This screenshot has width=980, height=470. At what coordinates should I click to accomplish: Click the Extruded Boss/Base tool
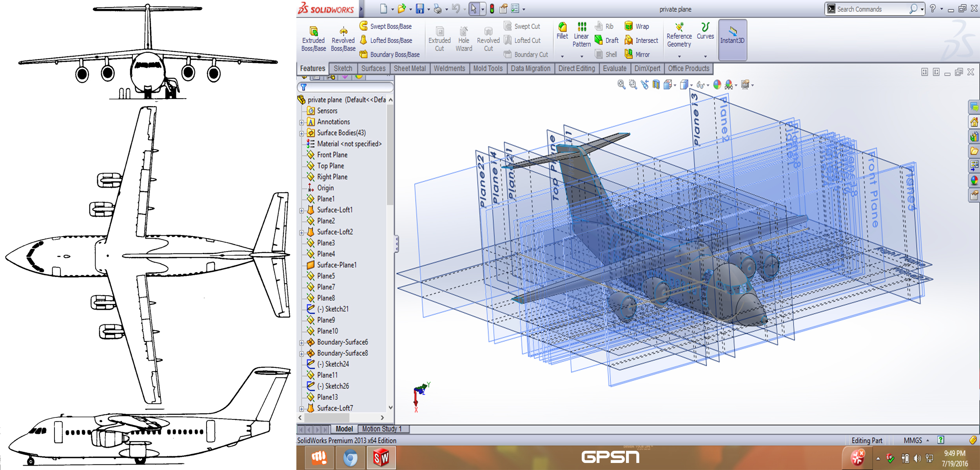pyautogui.click(x=314, y=39)
